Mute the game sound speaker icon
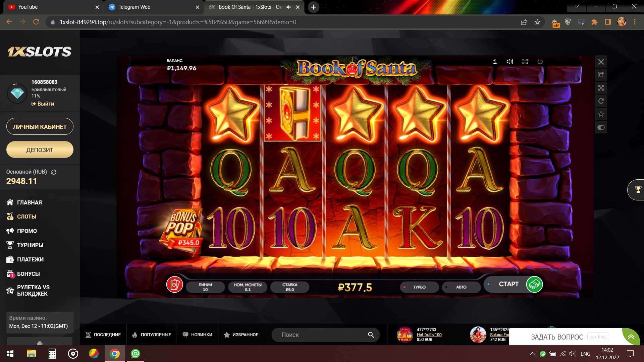 [510, 62]
